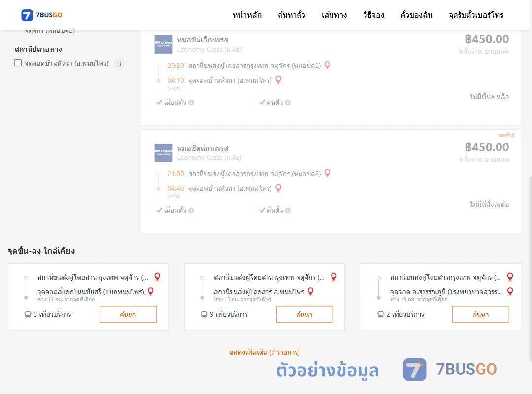Show map pin for 04:40 arrival stop

(x=278, y=188)
